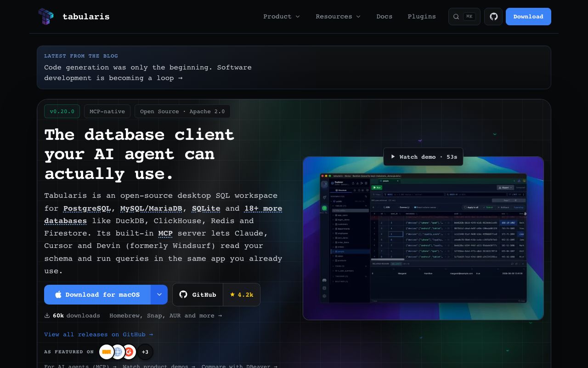Click the tabularis brand name
Image resolution: width=588 pixels, height=368 pixels.
pos(86,17)
